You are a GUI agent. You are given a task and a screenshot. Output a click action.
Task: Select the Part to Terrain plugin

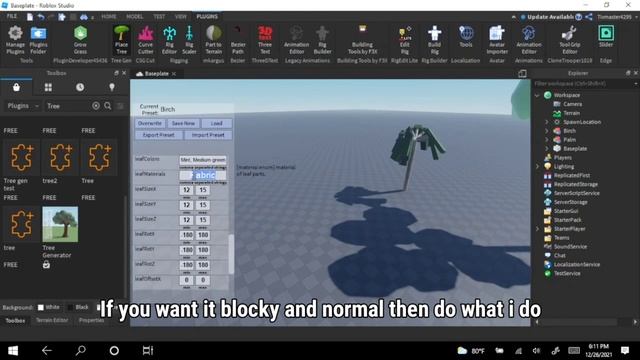[x=213, y=40]
